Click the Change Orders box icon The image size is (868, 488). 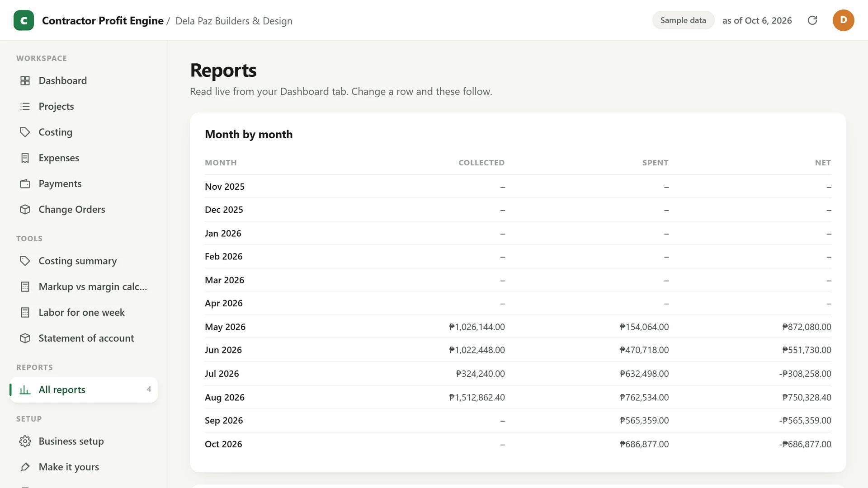[x=25, y=209]
